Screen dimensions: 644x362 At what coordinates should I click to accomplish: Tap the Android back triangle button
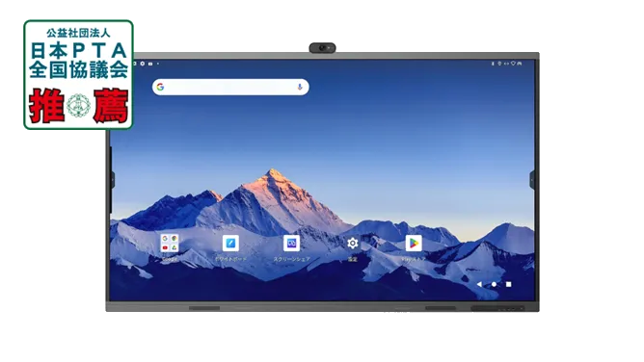click(x=479, y=284)
